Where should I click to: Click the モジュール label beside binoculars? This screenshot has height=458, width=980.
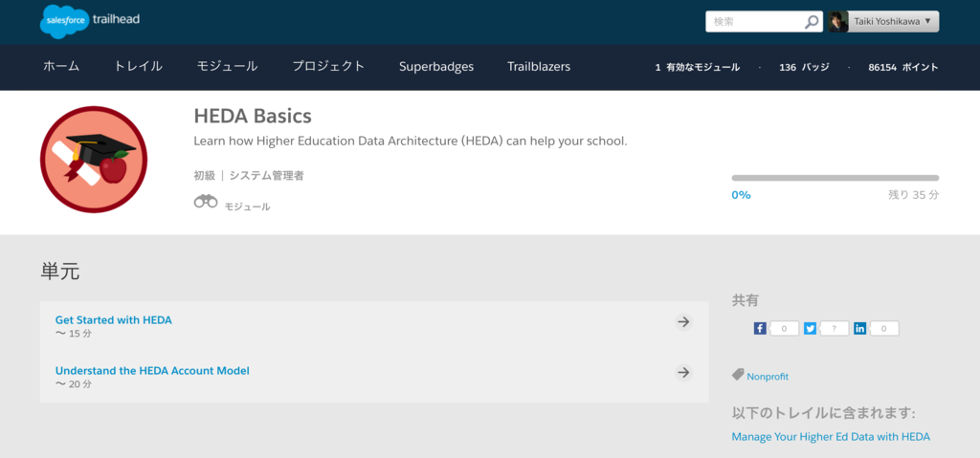click(x=248, y=207)
